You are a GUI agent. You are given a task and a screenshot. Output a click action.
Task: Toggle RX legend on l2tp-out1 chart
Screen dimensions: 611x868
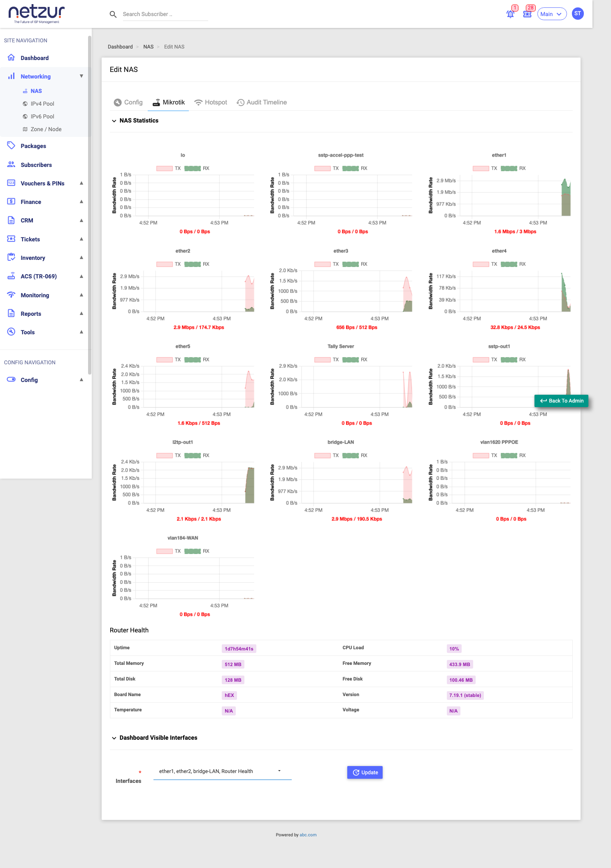pyautogui.click(x=197, y=455)
